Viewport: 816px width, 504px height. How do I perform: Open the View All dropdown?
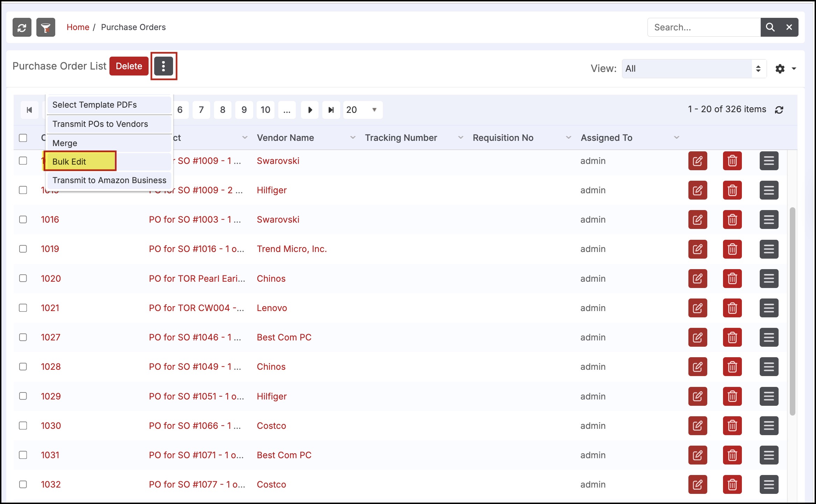tap(694, 69)
